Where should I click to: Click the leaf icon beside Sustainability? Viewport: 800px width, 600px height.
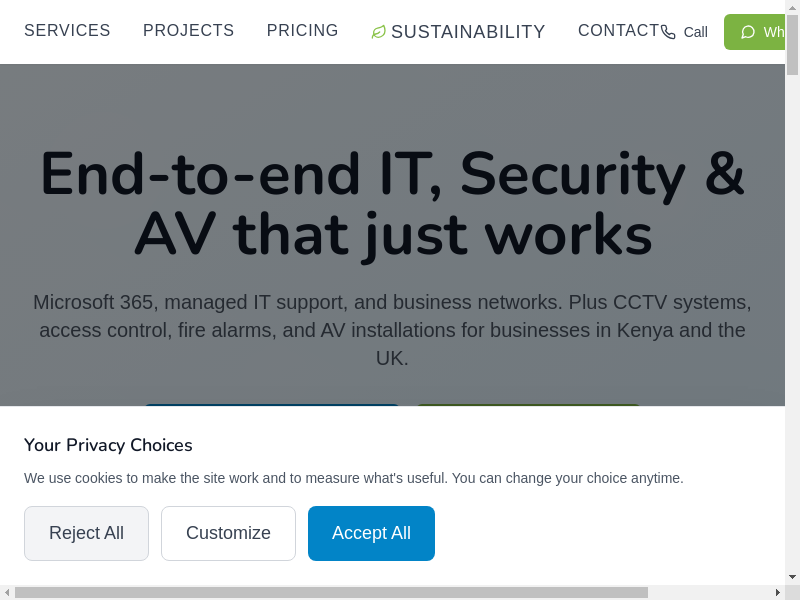pos(378,32)
